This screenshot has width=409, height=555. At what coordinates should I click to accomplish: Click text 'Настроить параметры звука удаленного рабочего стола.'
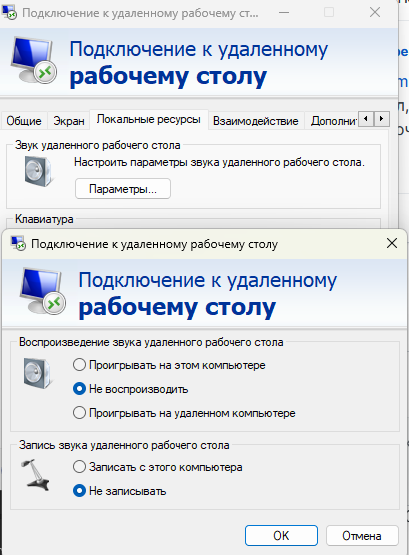[219, 162]
